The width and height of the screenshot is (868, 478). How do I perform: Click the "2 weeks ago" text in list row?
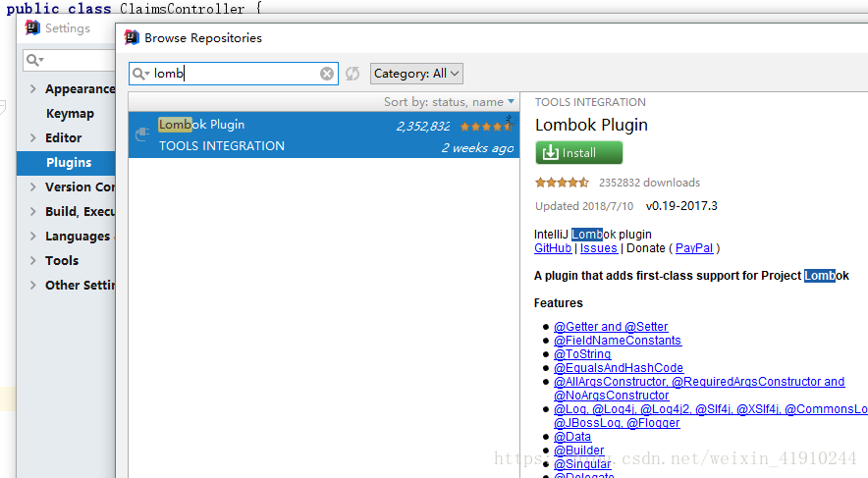pos(478,148)
